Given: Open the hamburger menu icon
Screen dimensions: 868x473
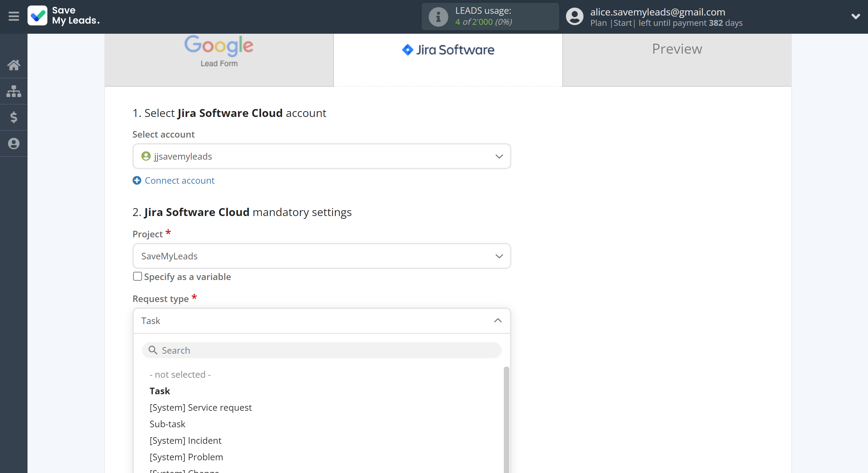Looking at the screenshot, I should click(14, 16).
